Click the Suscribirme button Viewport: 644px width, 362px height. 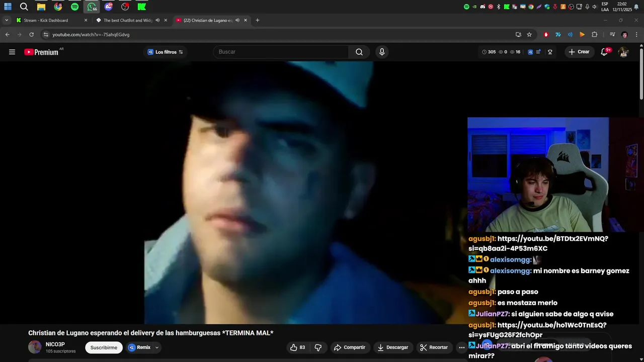click(x=104, y=347)
